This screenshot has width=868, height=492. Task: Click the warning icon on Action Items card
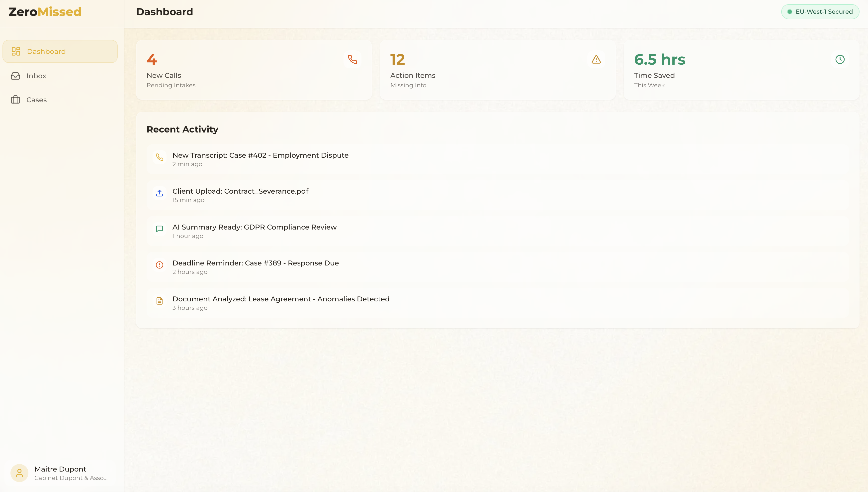[596, 59]
